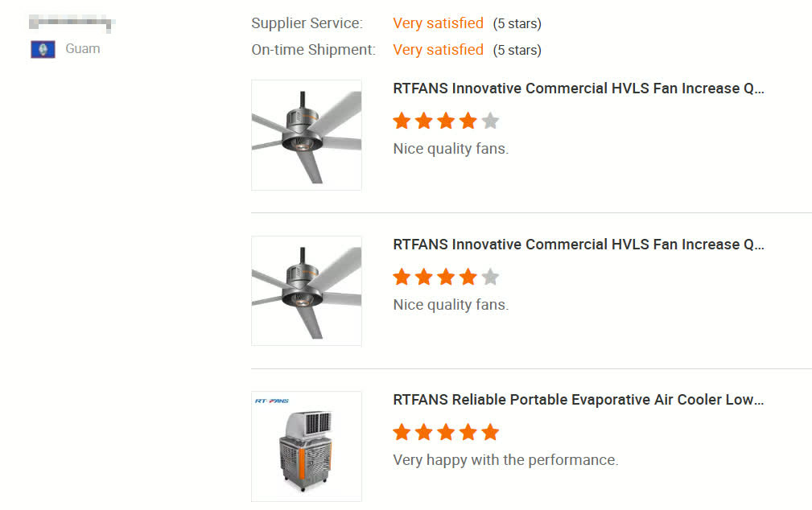Click 'Very happy with the performance' review text
The image size is (812, 510).
[505, 460]
